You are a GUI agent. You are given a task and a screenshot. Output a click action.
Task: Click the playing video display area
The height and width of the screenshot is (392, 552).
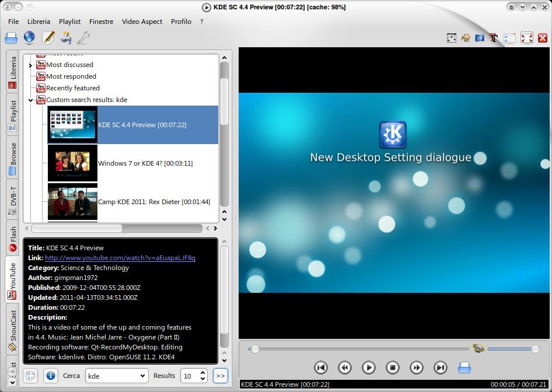pyautogui.click(x=394, y=192)
